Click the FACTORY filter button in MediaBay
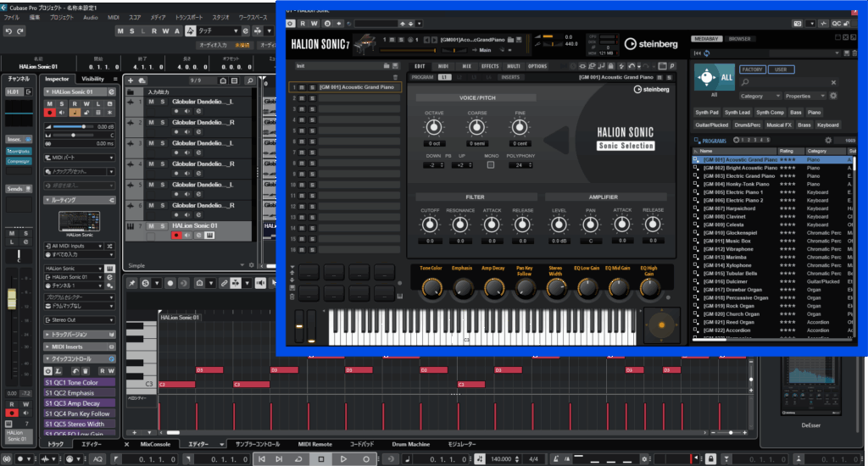 [752, 69]
